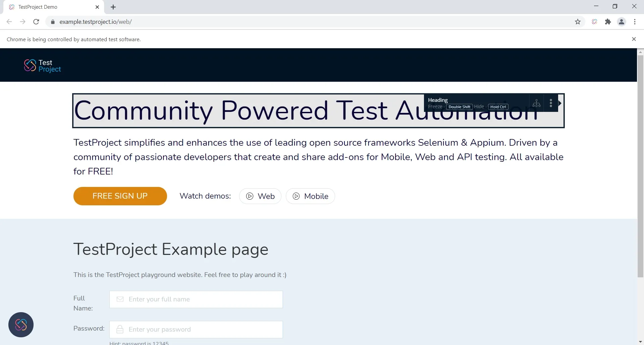Reload the current page
This screenshot has width=644, height=345.
(36, 21)
